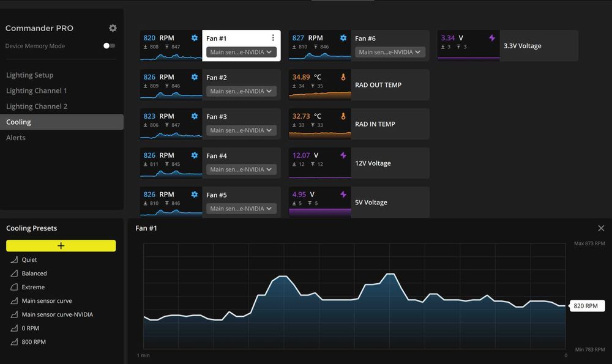
Task: Click Fan #1 gear icon
Action: (195, 38)
